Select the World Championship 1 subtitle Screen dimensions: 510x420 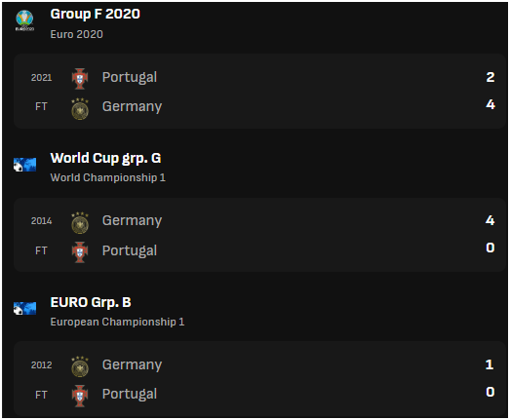pos(107,177)
